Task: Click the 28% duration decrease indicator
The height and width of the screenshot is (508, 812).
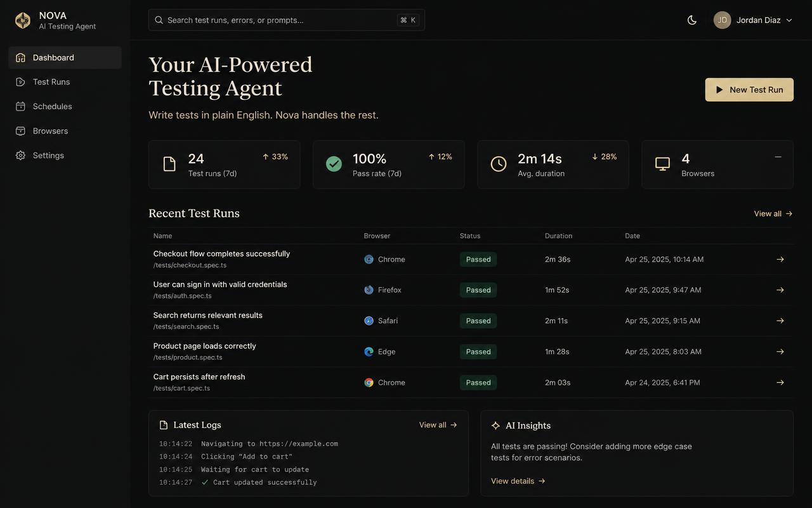Action: click(x=604, y=157)
